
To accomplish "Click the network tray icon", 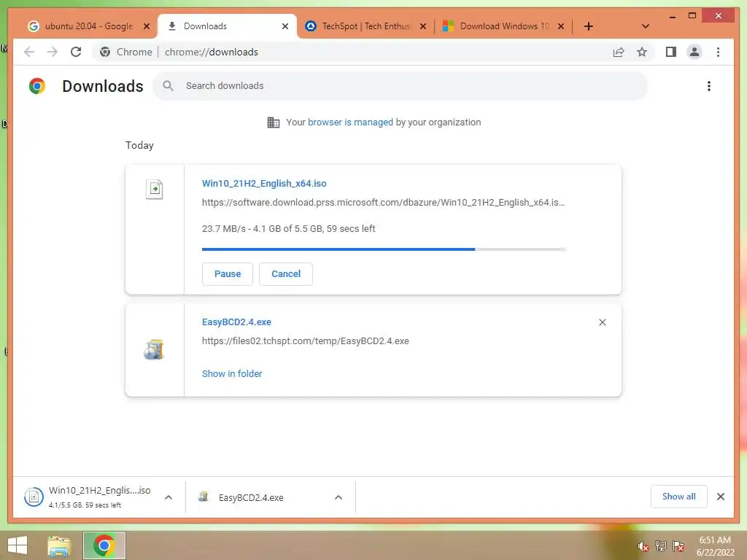I will coord(661,546).
